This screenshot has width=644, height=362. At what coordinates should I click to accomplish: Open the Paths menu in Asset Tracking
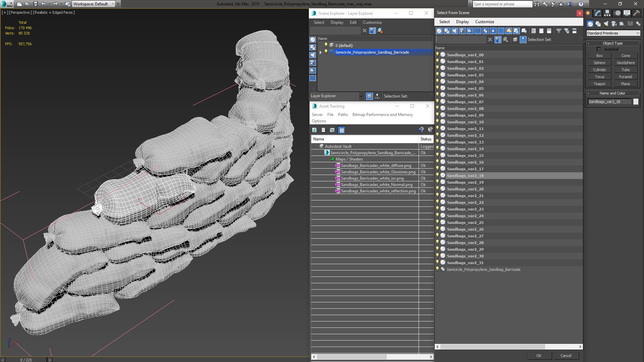click(343, 115)
